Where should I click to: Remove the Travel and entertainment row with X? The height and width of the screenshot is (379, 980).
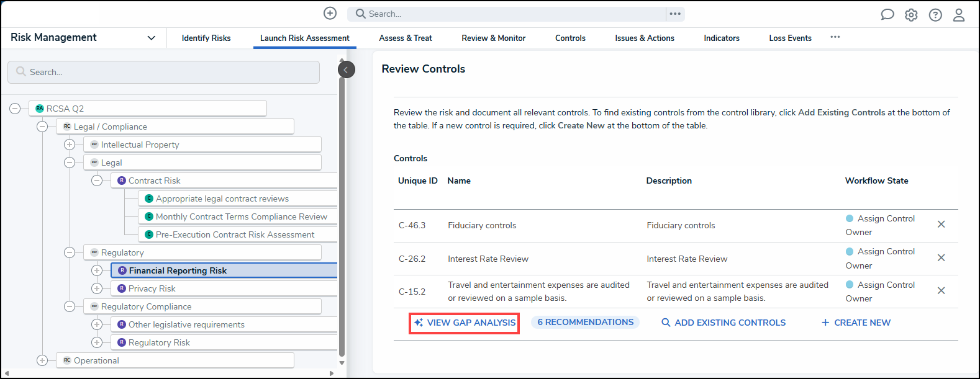941,291
